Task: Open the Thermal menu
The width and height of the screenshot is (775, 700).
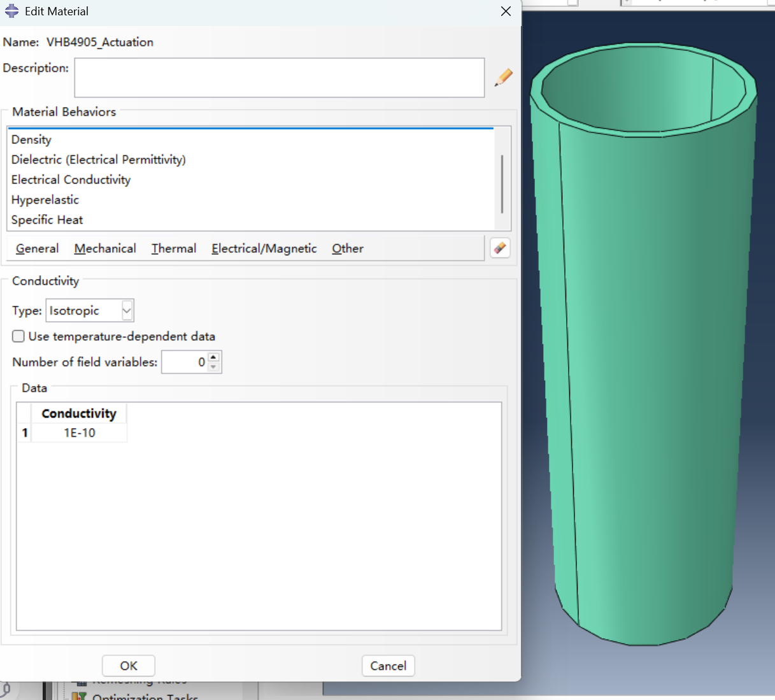Action: (x=174, y=248)
